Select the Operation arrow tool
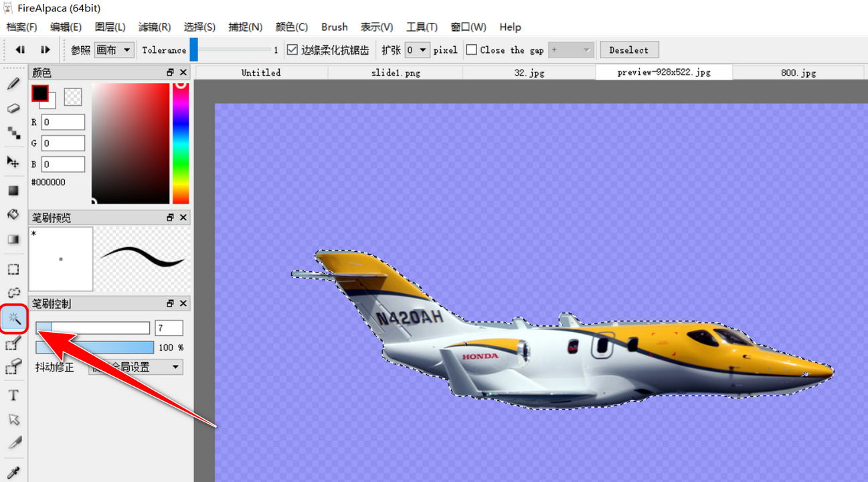Viewport: 868px width, 482px height. [x=13, y=420]
